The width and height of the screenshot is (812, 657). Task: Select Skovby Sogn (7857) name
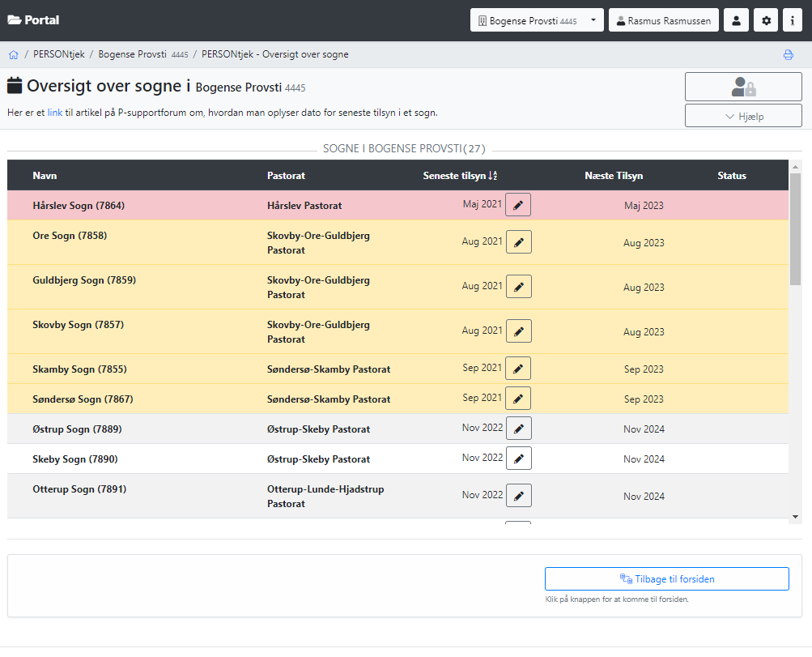click(79, 325)
